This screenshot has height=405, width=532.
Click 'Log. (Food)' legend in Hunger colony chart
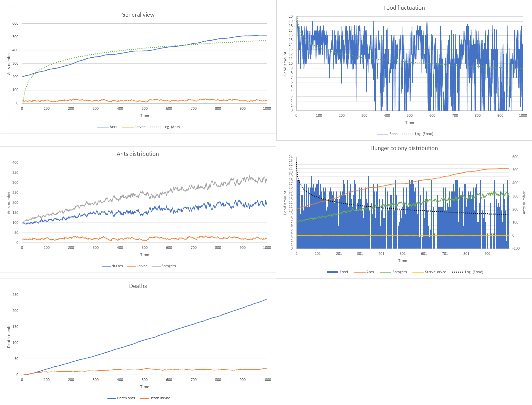point(468,272)
